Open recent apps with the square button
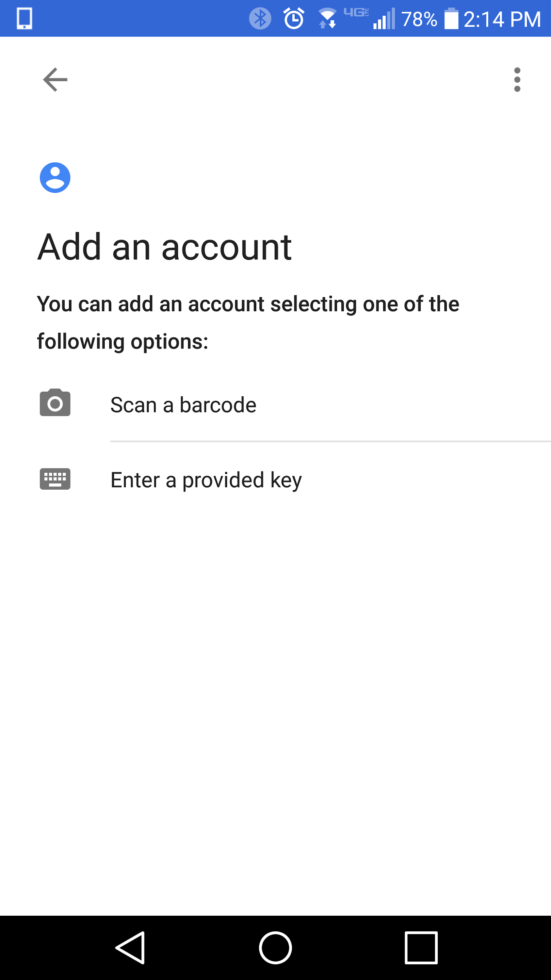 pyautogui.click(x=421, y=947)
